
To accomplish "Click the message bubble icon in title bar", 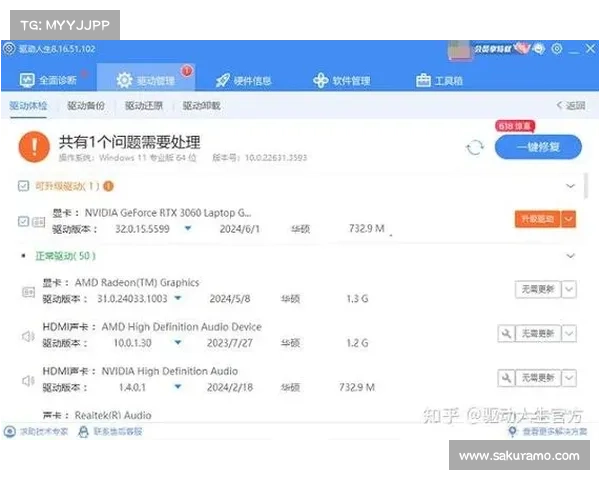I will [539, 49].
